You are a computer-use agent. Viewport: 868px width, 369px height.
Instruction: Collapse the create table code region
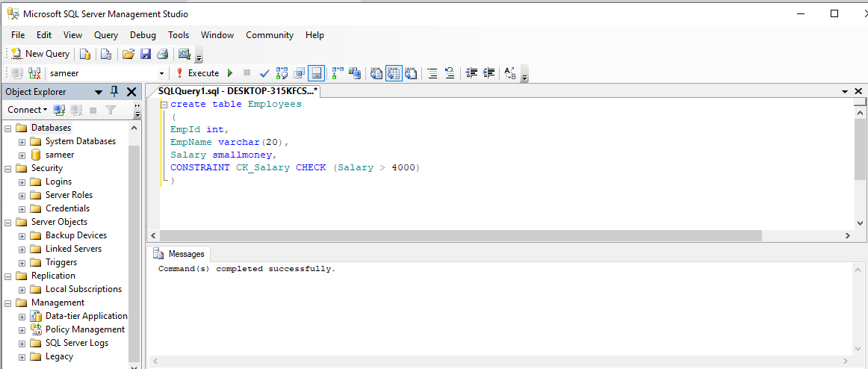pos(164,105)
